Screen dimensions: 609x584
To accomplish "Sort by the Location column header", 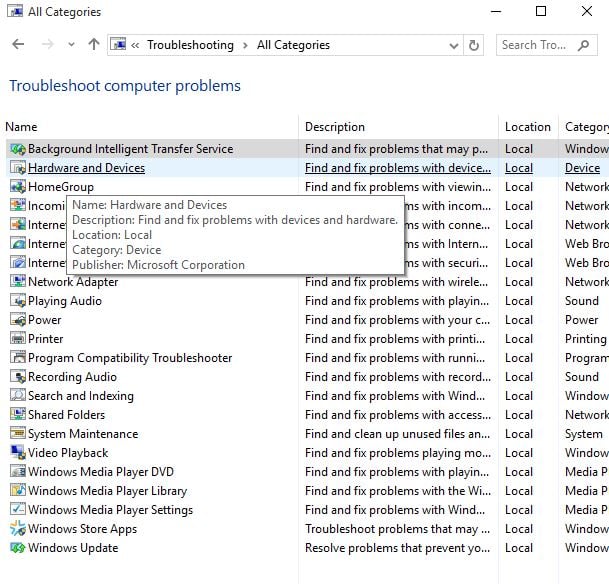I will (x=527, y=127).
